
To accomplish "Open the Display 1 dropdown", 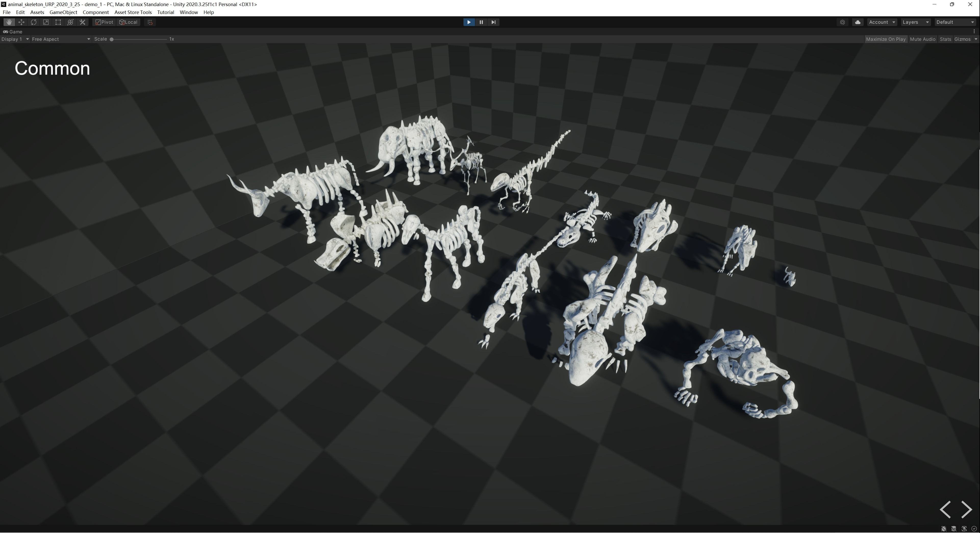I will (x=15, y=39).
